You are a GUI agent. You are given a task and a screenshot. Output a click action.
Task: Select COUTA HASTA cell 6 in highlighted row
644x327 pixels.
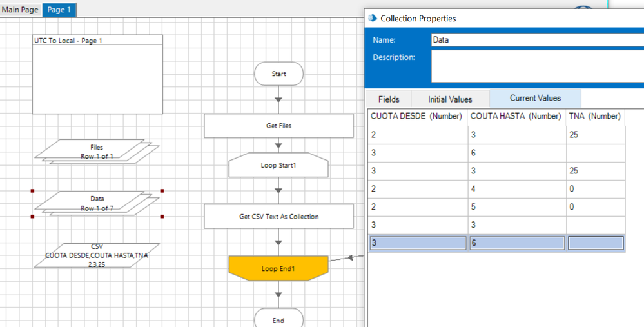click(517, 243)
